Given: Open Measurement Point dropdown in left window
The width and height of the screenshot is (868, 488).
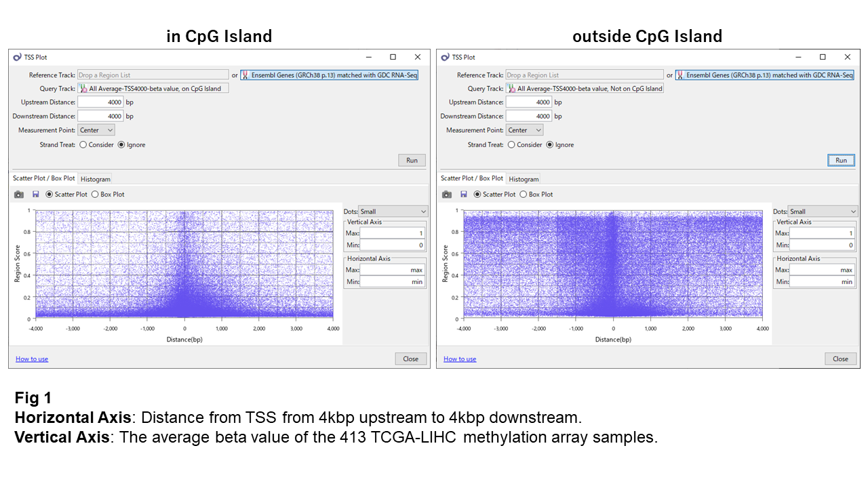Looking at the screenshot, I should pyautogui.click(x=96, y=130).
